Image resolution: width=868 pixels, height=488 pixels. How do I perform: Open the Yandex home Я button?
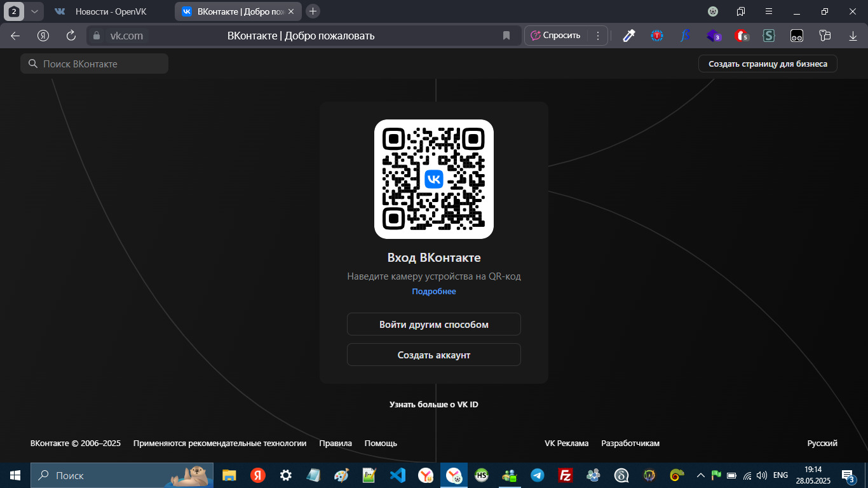coord(43,36)
